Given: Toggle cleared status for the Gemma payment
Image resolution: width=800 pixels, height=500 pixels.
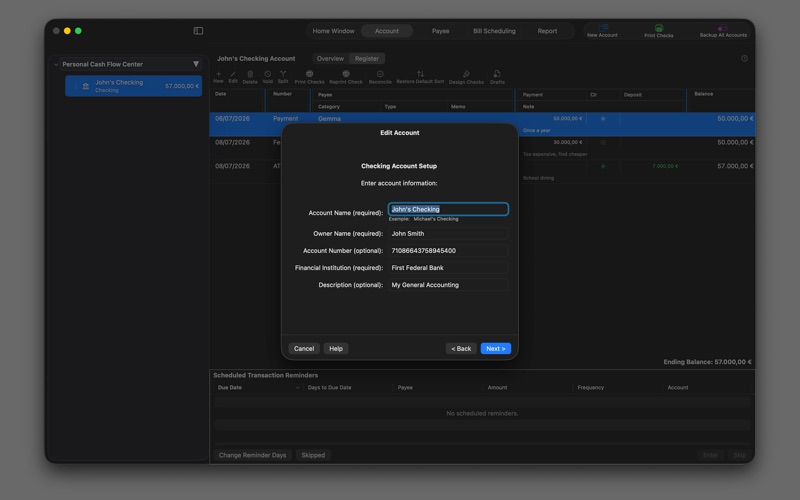Looking at the screenshot, I should pyautogui.click(x=603, y=118).
